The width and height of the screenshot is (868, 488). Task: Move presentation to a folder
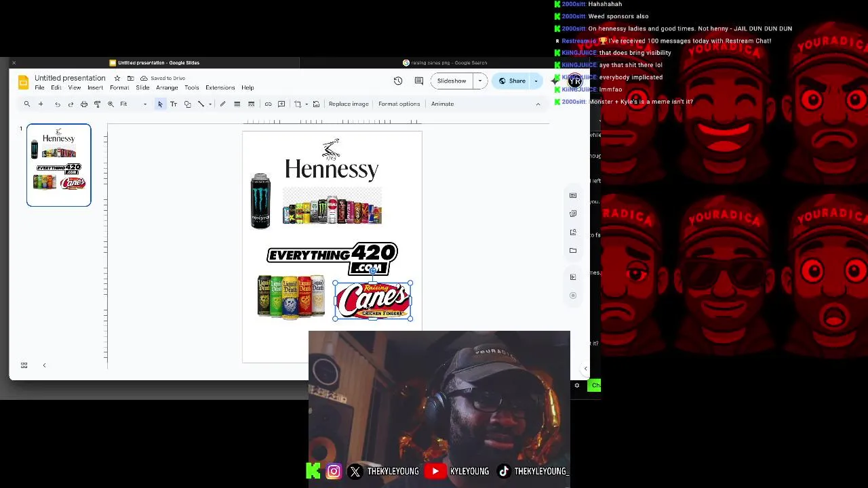[130, 78]
